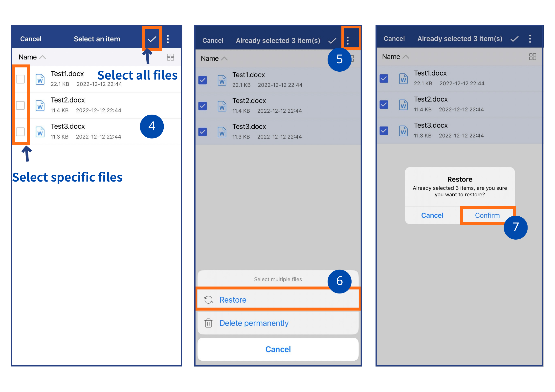Viewport: 555px width, 392px height.
Task: Toggle Name sort order in the first screen
Action: [x=32, y=57]
